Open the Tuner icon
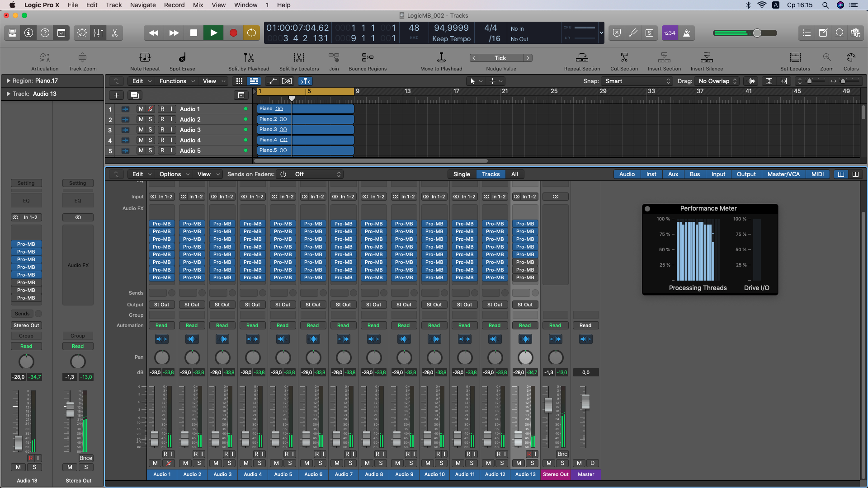Image resolution: width=868 pixels, height=488 pixels. pos(633,33)
